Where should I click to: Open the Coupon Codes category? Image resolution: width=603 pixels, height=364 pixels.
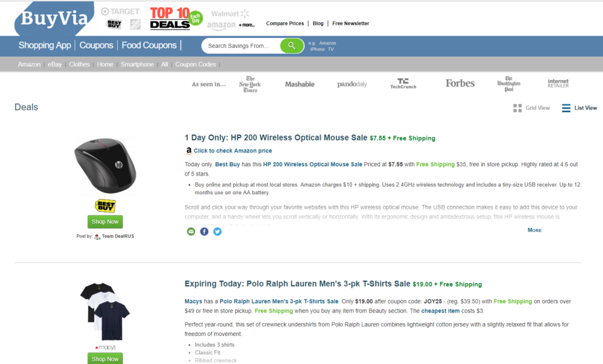tap(196, 64)
